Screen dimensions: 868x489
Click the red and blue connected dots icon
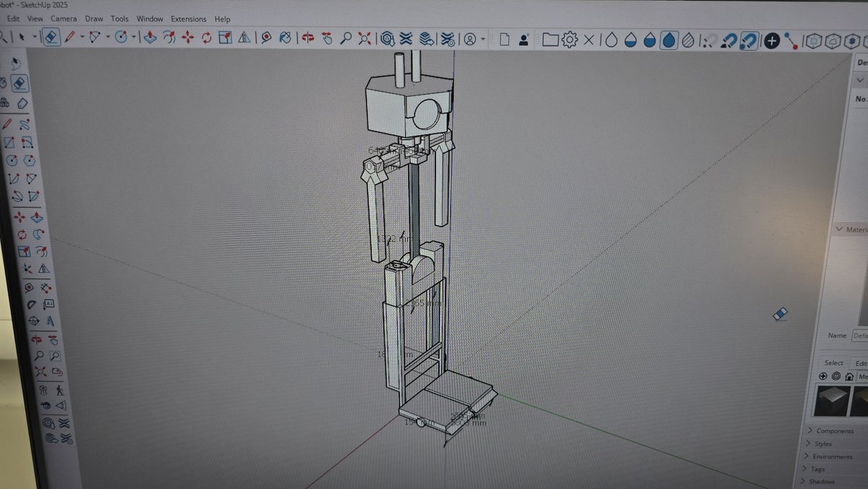tap(792, 41)
